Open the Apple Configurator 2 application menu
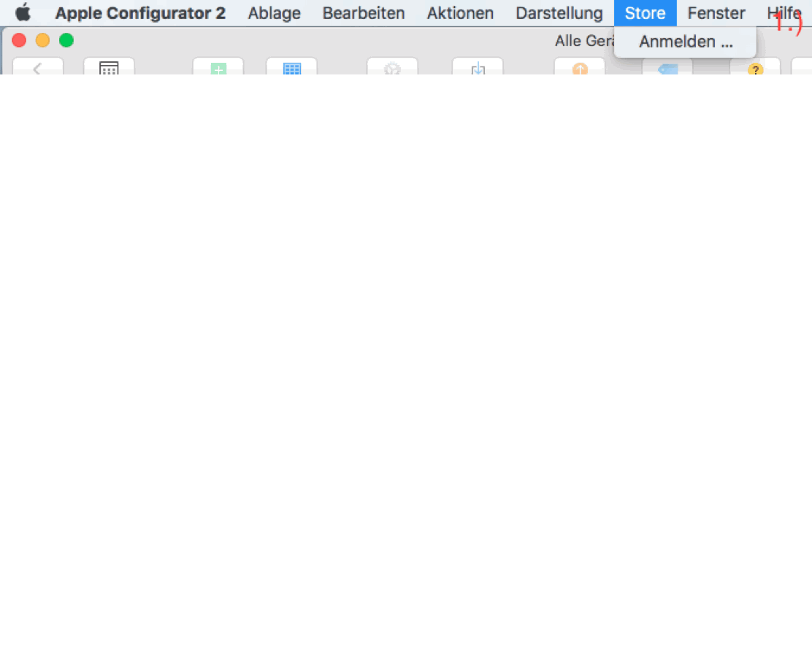The height and width of the screenshot is (649, 812). [140, 13]
